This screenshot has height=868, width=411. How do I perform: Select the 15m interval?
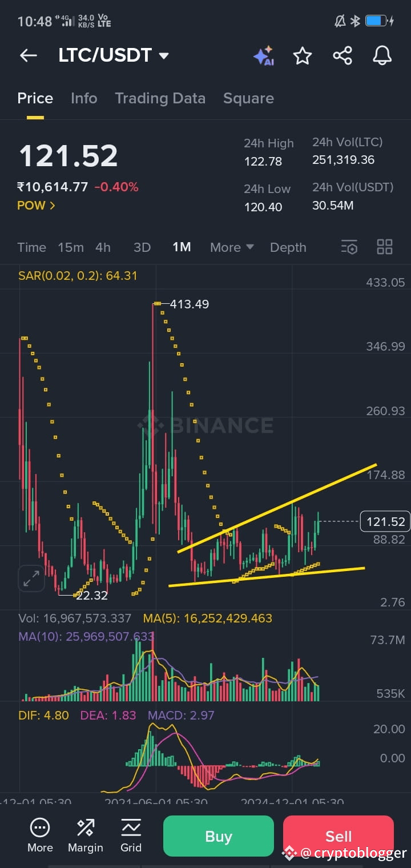click(71, 247)
